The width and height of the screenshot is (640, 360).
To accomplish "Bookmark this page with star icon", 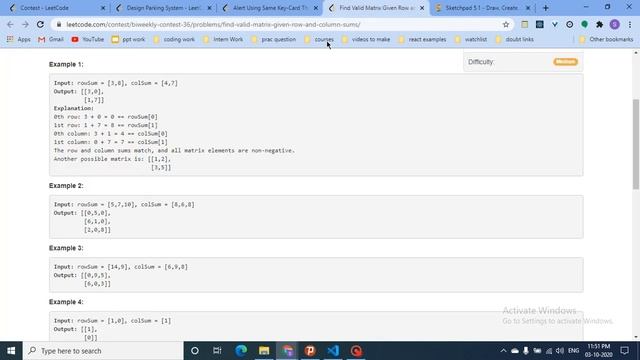I will 506,24.
